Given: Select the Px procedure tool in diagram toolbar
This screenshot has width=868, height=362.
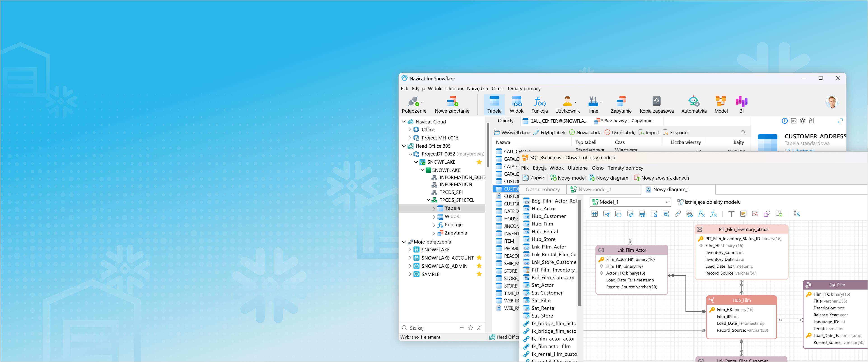Looking at the screenshot, I should tap(701, 214).
